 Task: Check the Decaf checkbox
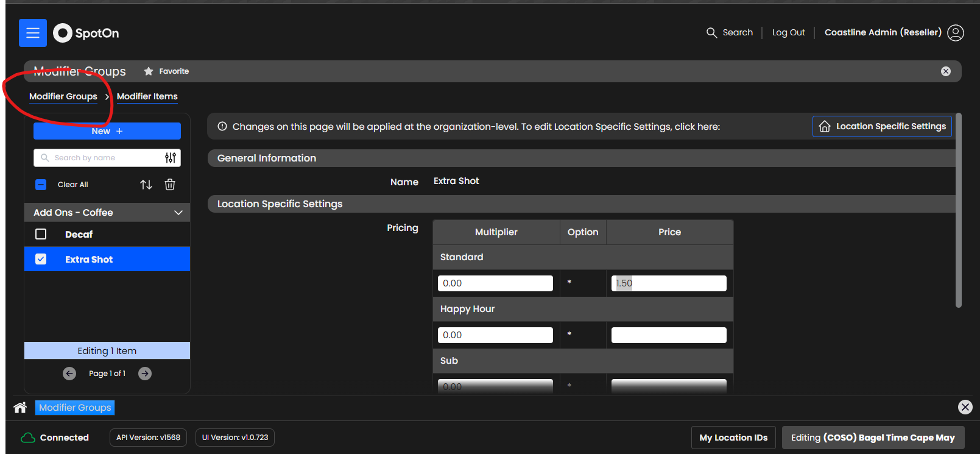pos(41,234)
